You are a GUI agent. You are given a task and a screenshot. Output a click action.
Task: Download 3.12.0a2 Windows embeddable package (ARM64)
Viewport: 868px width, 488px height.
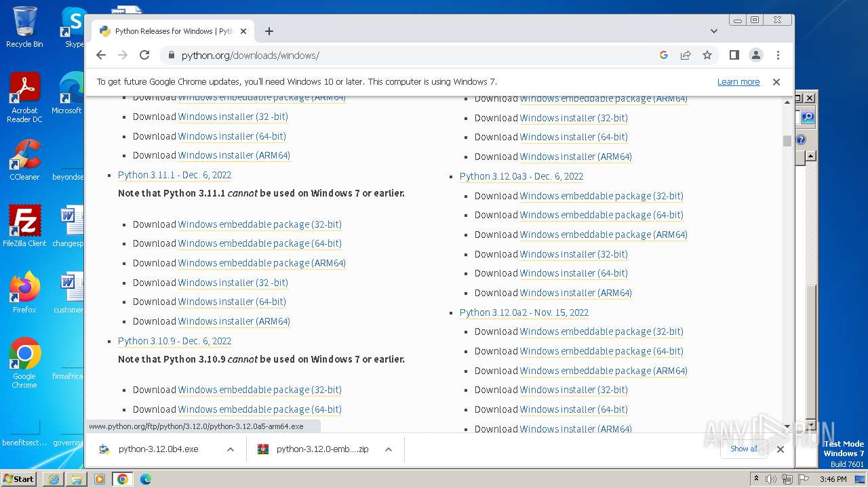point(604,371)
